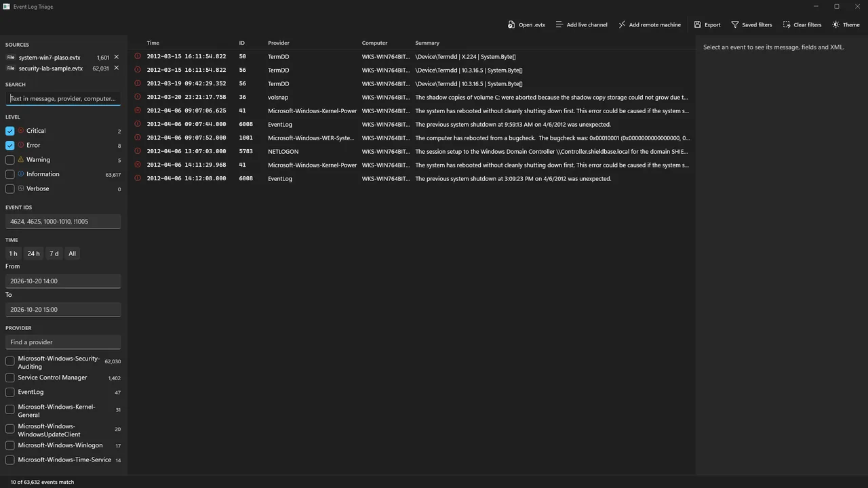Click the Event IDs input field
Screen dimensions: 868x488
(63, 222)
